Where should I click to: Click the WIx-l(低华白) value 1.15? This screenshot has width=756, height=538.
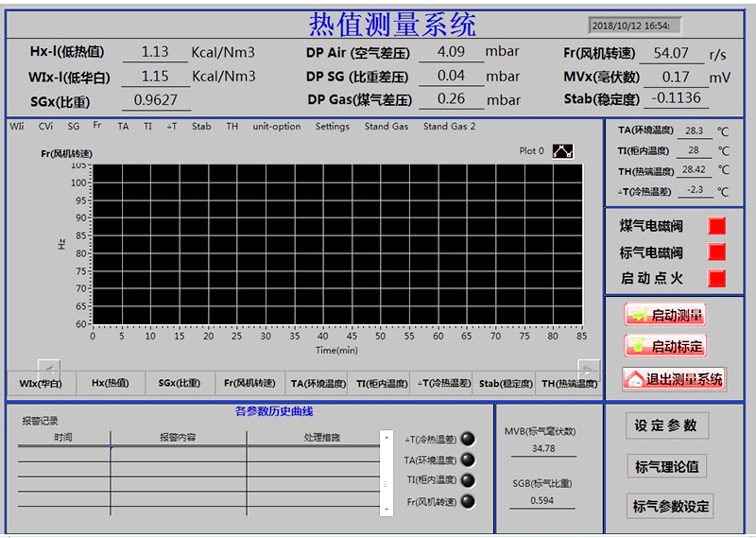point(155,77)
